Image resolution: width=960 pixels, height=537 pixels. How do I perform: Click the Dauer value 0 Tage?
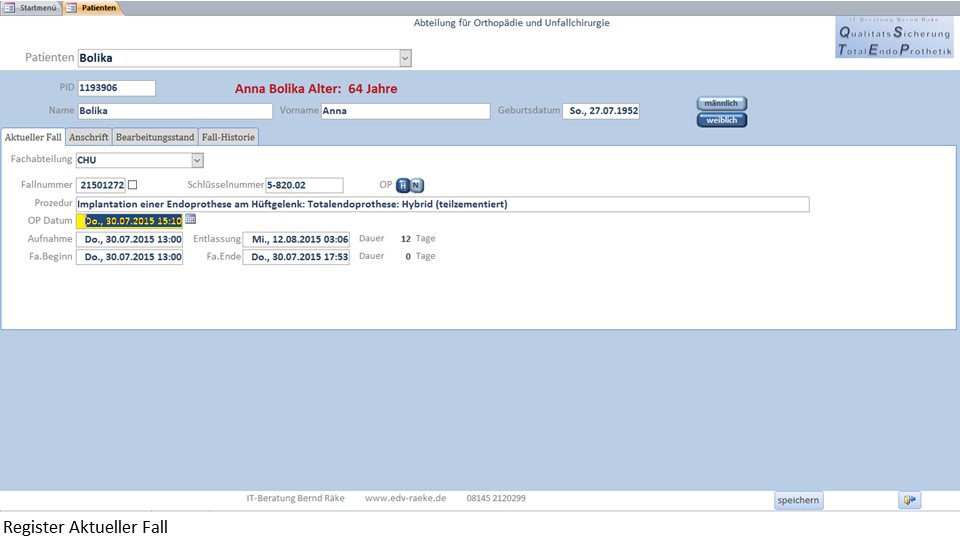[x=420, y=257]
